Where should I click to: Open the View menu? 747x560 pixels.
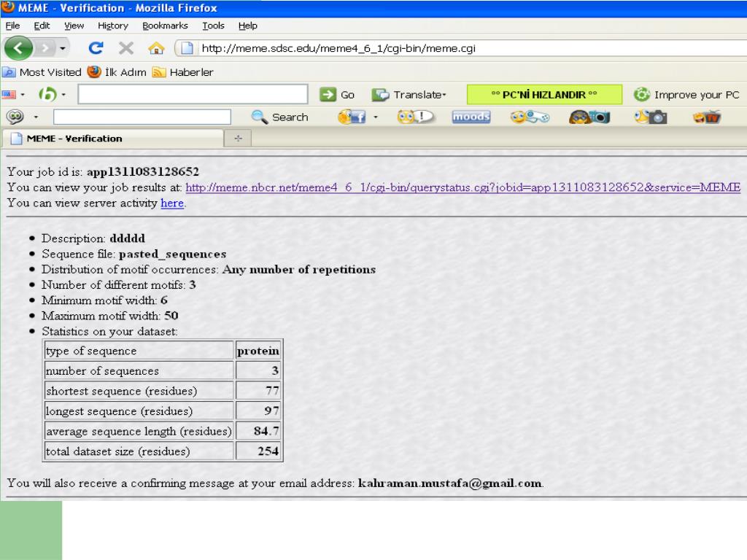(74, 26)
